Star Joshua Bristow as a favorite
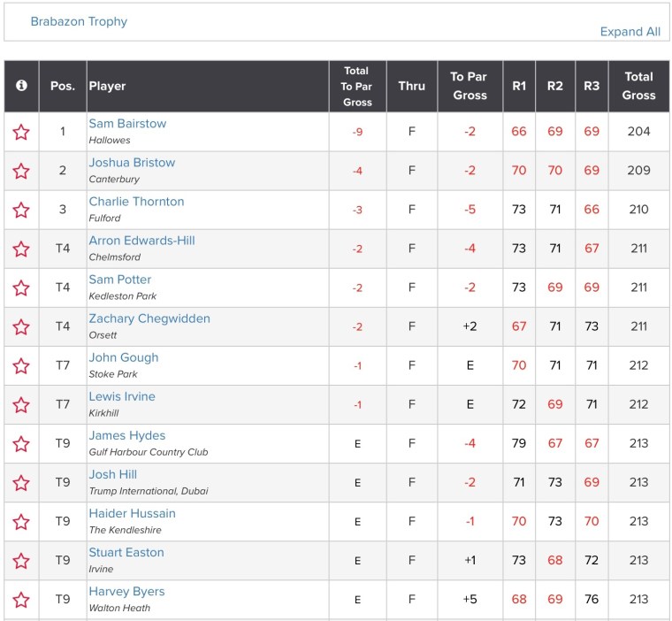Image resolution: width=672 pixels, height=621 pixels. click(21, 171)
